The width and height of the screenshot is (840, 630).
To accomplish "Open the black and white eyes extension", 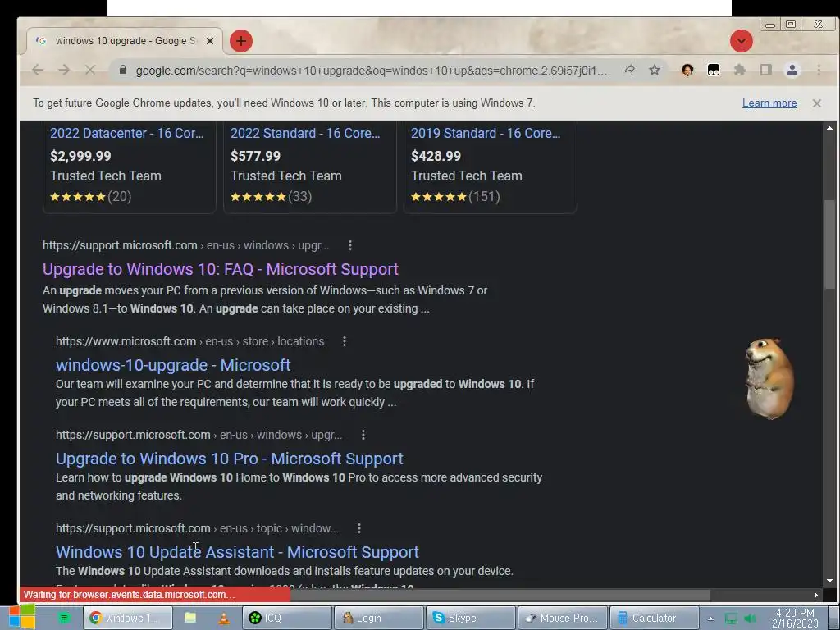I will (x=714, y=71).
